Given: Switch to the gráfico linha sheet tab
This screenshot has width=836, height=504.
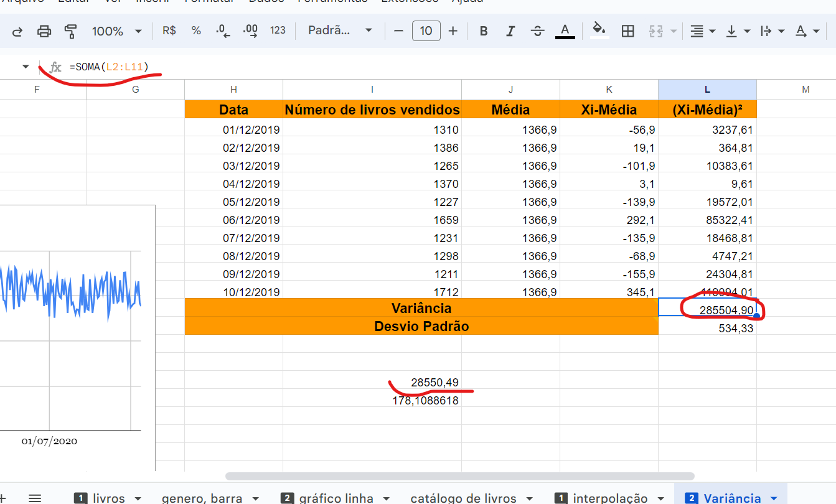Looking at the screenshot, I should click(x=336, y=498).
